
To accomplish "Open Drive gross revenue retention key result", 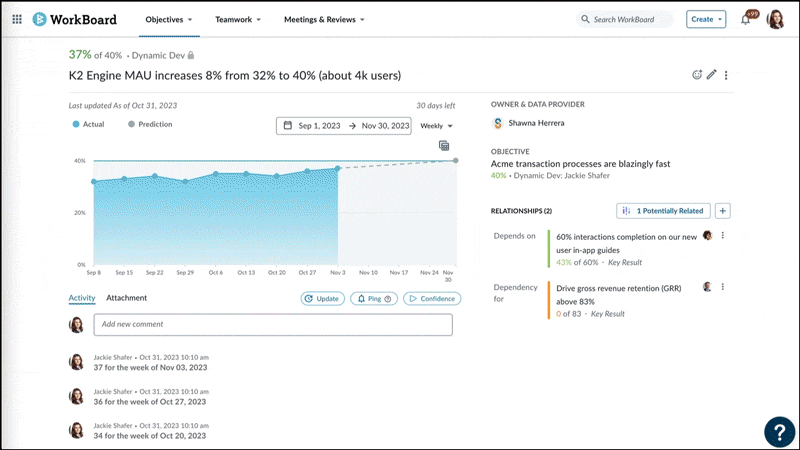I will point(618,295).
